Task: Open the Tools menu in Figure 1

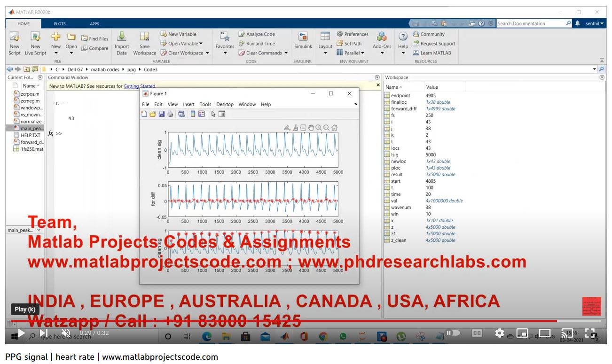Action: tap(205, 104)
